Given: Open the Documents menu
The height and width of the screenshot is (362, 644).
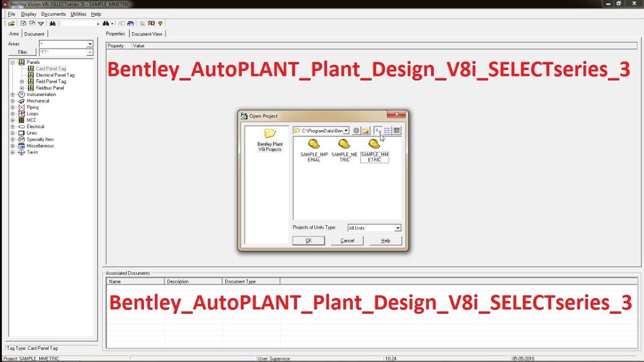Looking at the screenshot, I should pos(53,14).
